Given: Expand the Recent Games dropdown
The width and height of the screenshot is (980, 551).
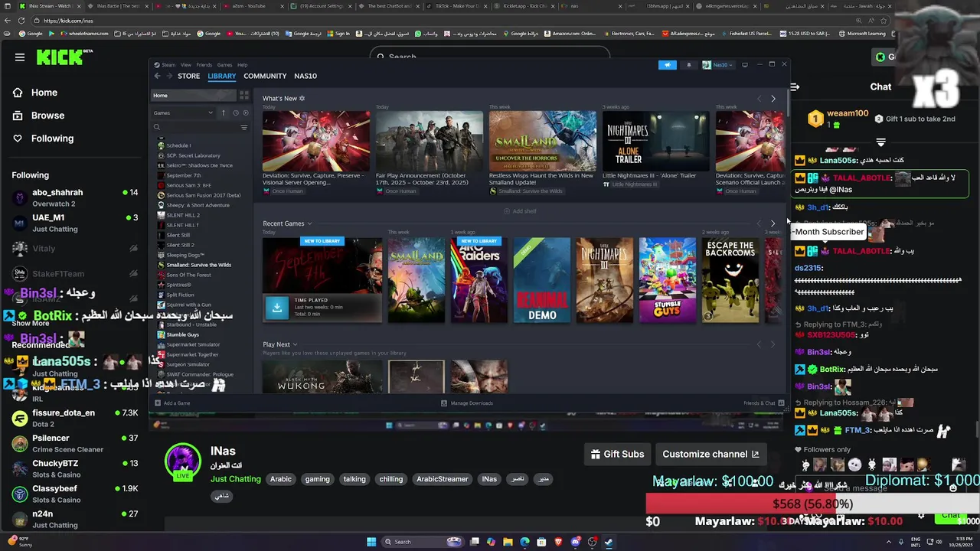Looking at the screenshot, I should 287,223.
